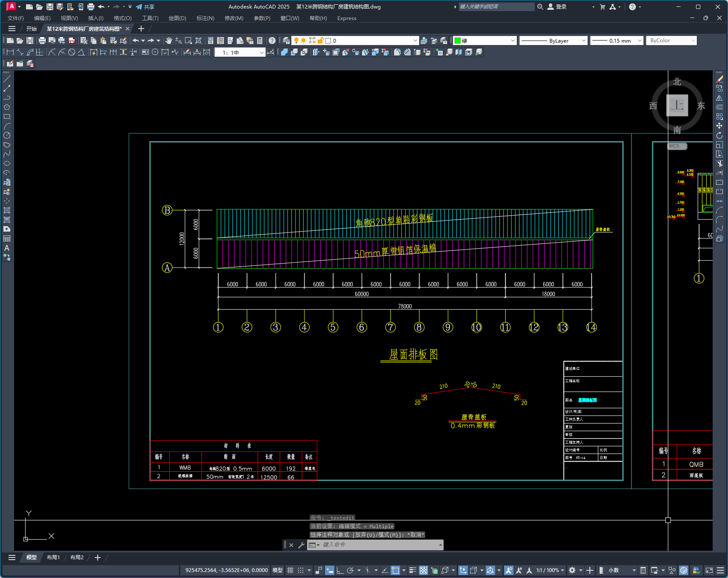
Task: Open the 标注(N) menu
Action: click(205, 18)
